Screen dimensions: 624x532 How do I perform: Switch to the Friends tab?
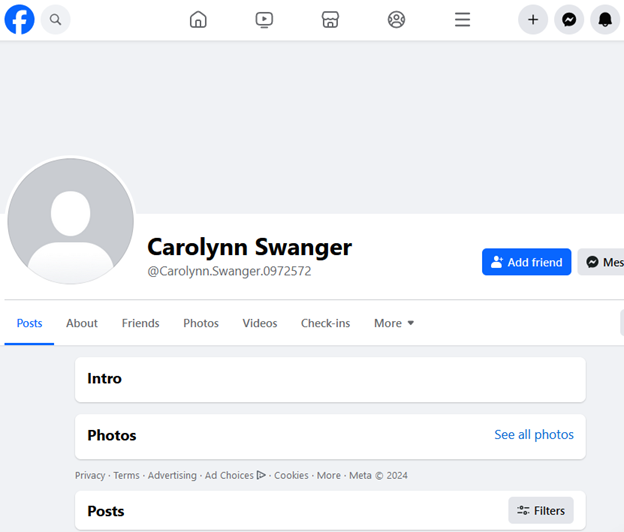[x=140, y=323]
